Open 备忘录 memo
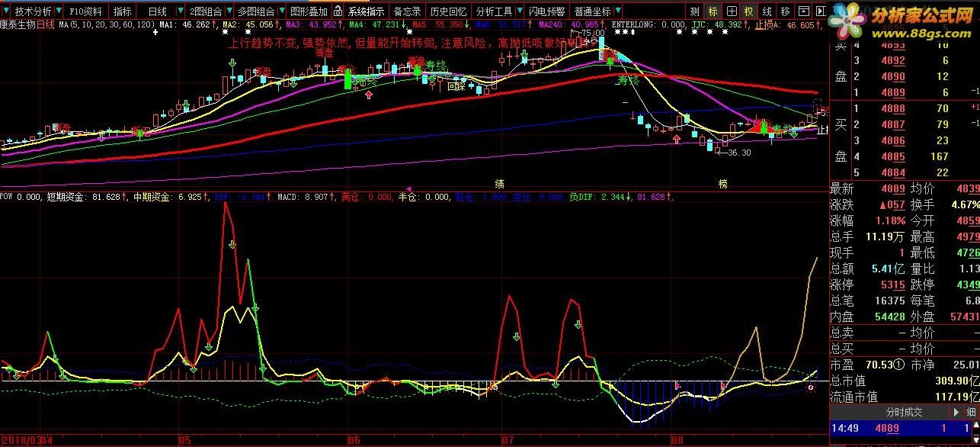This screenshot has width=980, height=447. click(407, 11)
